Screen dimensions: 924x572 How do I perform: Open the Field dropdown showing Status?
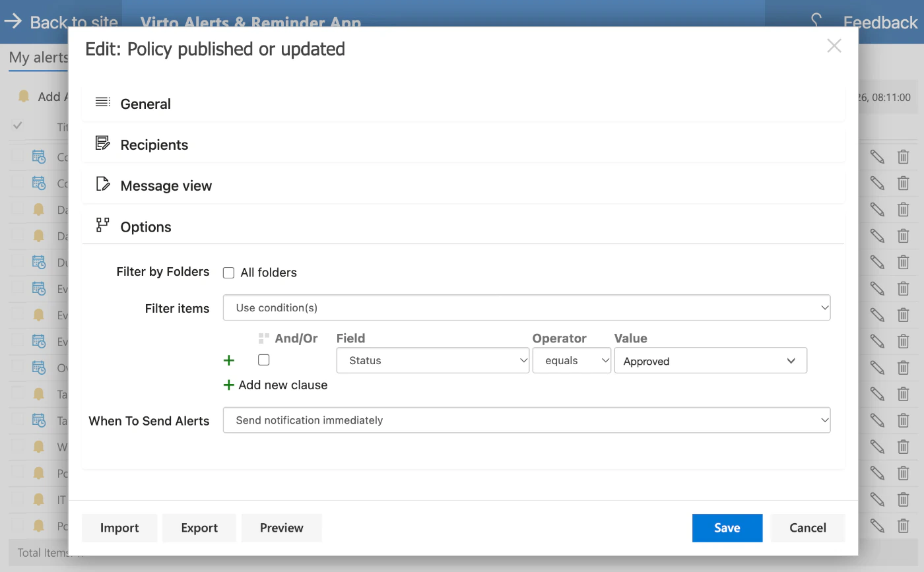[433, 361]
